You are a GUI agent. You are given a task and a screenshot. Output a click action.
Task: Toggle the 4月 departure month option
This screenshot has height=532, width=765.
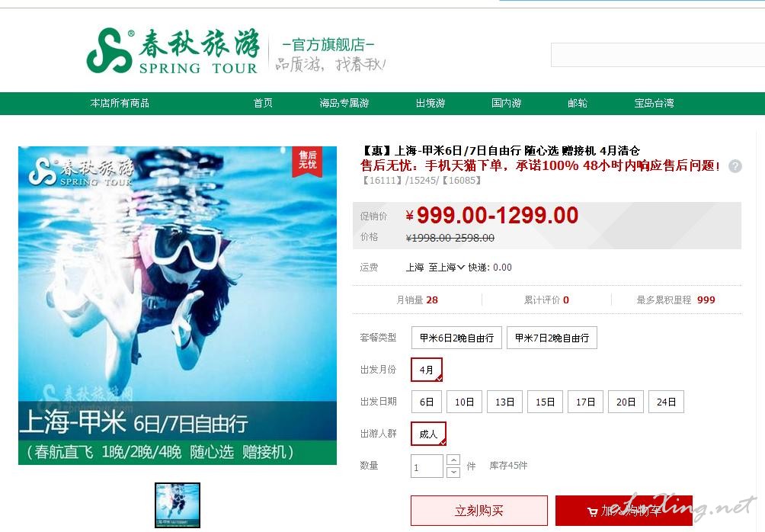[427, 370]
